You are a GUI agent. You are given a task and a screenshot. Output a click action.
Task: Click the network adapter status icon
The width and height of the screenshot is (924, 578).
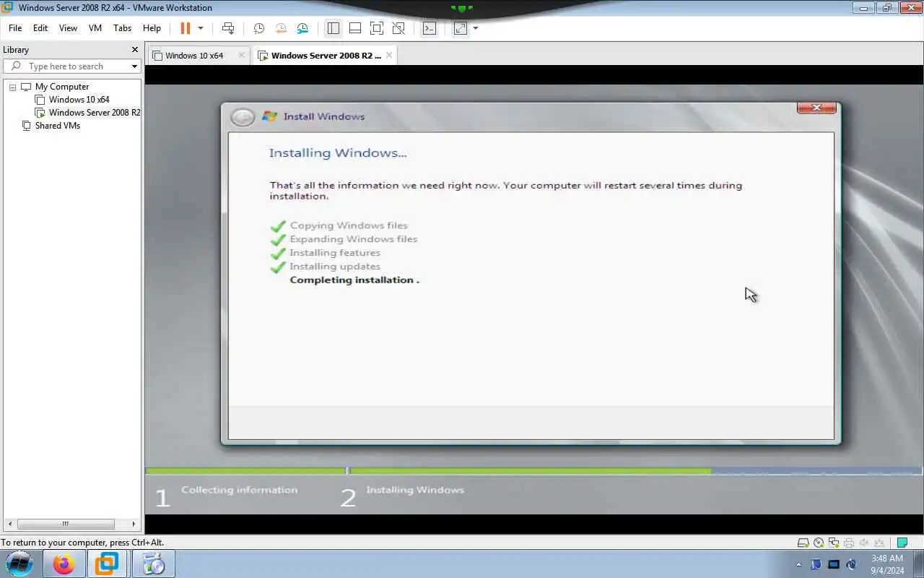tap(834, 543)
